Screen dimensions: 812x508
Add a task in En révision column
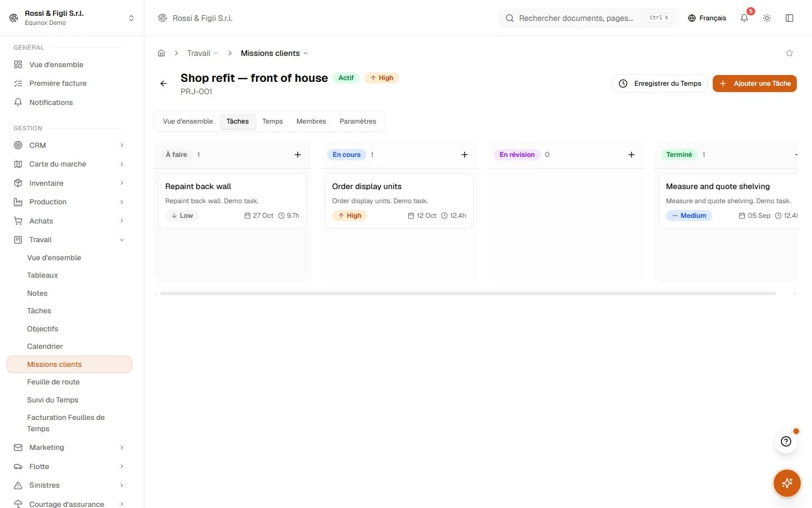tap(632, 155)
